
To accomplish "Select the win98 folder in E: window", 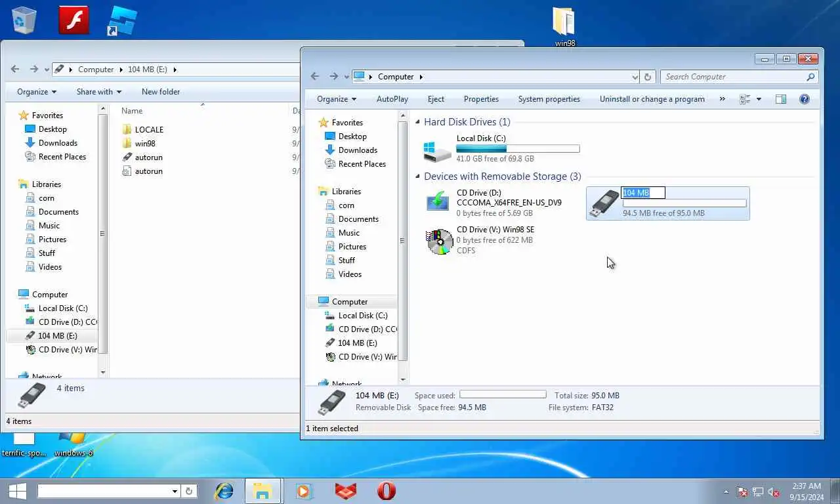I will click(x=145, y=144).
